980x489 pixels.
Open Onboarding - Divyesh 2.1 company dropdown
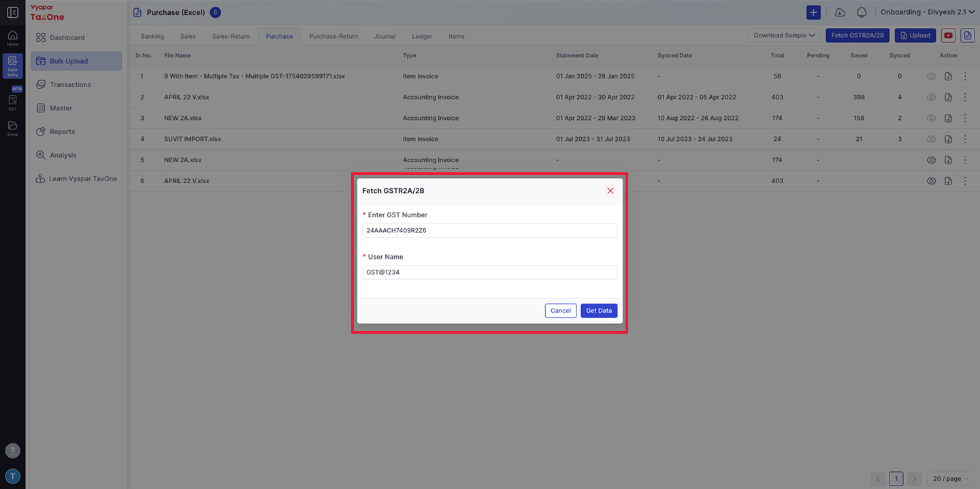tap(928, 12)
